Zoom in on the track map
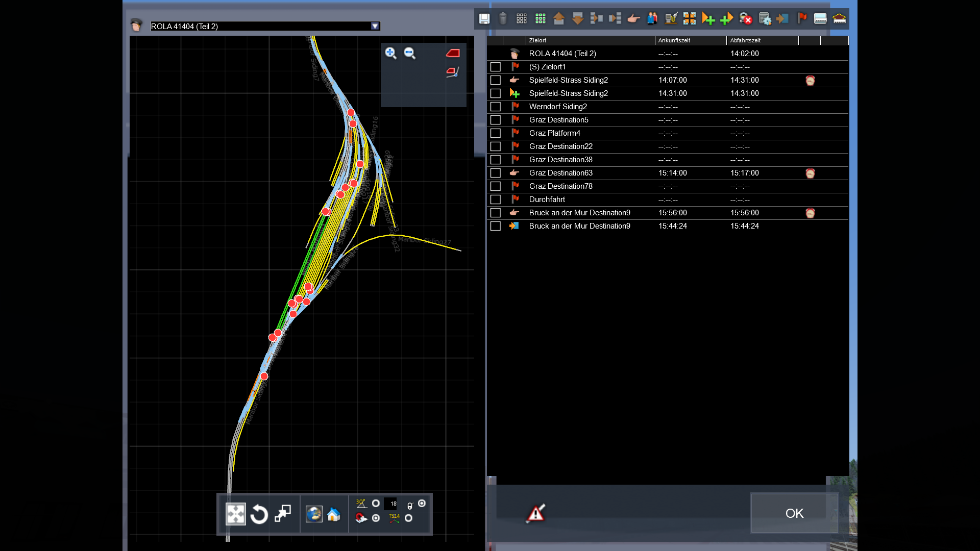The image size is (980, 551). (390, 53)
